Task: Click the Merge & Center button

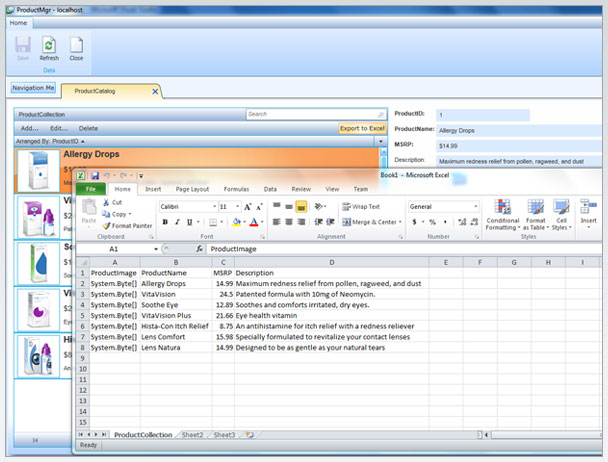Action: click(372, 222)
